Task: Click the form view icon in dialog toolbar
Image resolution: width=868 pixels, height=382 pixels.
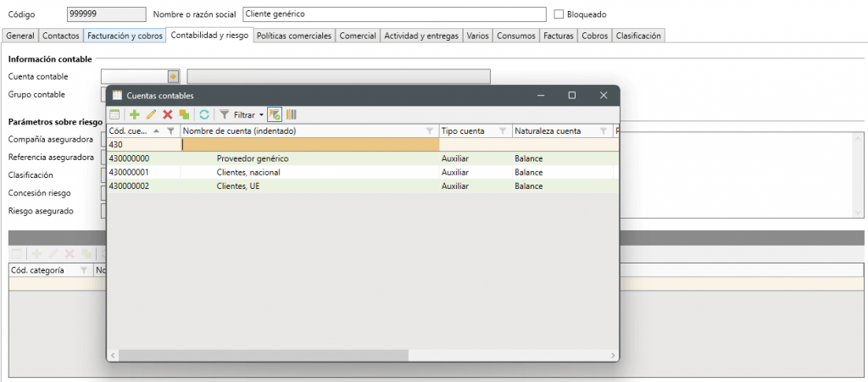Action: pos(115,114)
